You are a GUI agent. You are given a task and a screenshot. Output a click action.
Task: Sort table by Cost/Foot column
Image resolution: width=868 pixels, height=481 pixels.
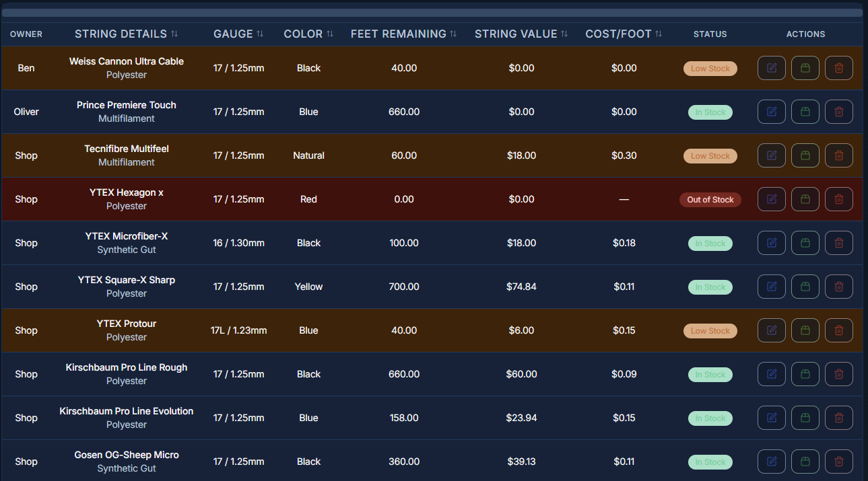click(x=624, y=34)
